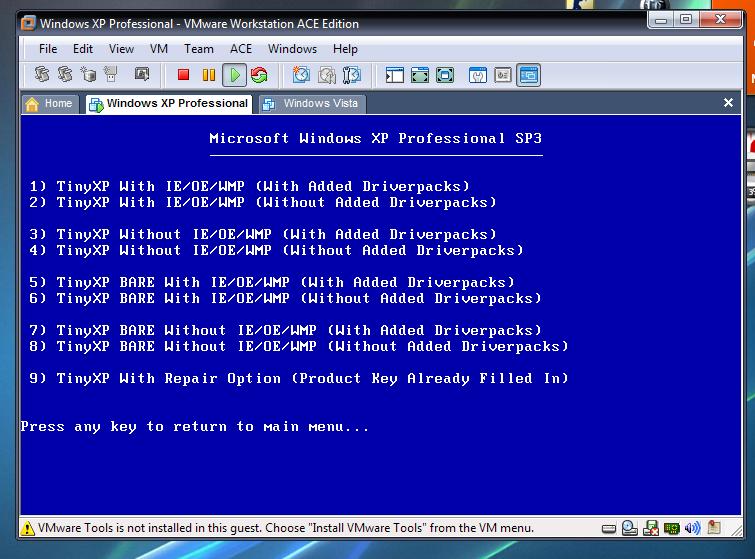The image size is (755, 559).
Task: Click the new virtual machine cube icon
Action: point(88,75)
